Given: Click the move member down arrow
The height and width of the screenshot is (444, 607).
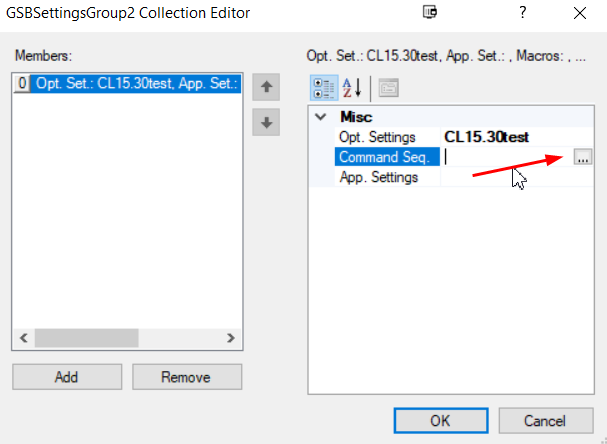Looking at the screenshot, I should 266,123.
